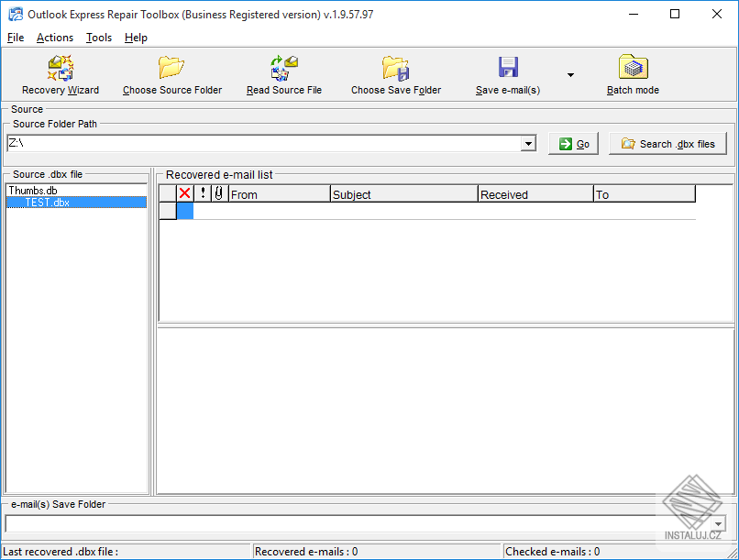Expand the Save e-mail(s) dropdown arrow
Image resolution: width=739 pixels, height=560 pixels.
tap(570, 75)
